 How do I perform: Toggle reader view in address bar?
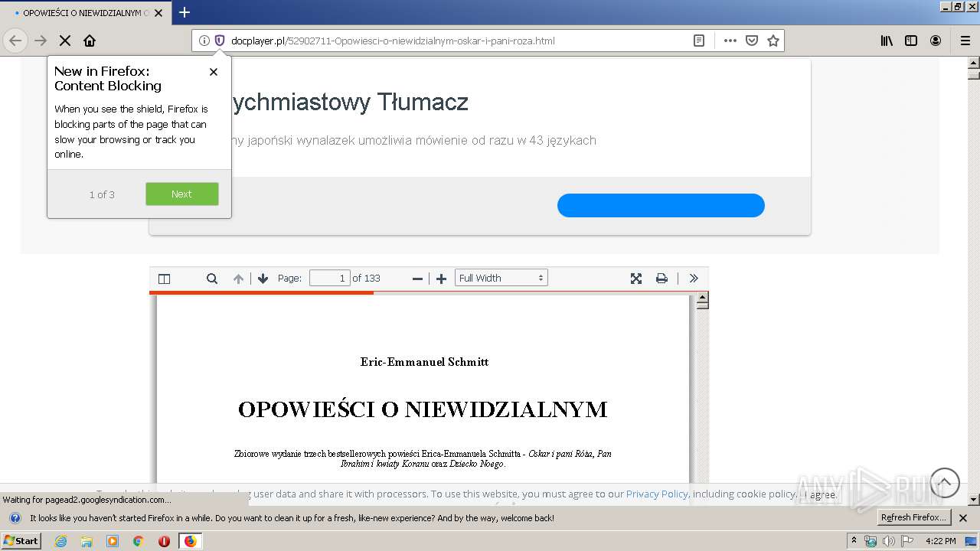(x=699, y=41)
